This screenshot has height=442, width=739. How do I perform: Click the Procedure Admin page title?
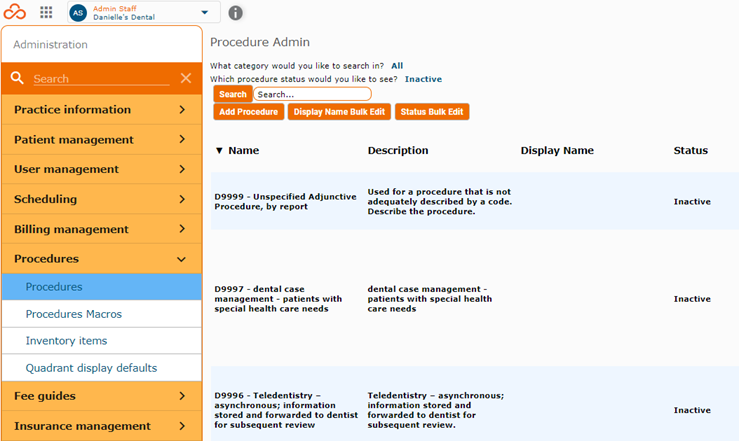pyautogui.click(x=260, y=42)
